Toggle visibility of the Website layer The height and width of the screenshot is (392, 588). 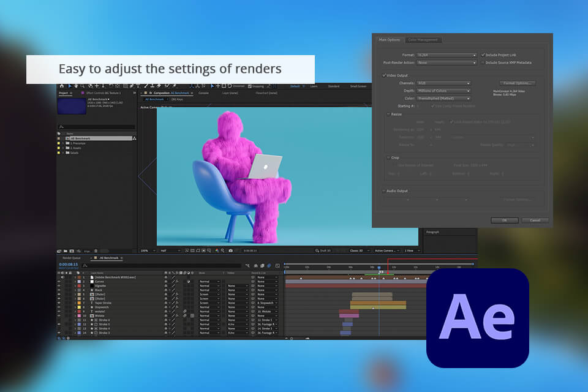[59, 316]
